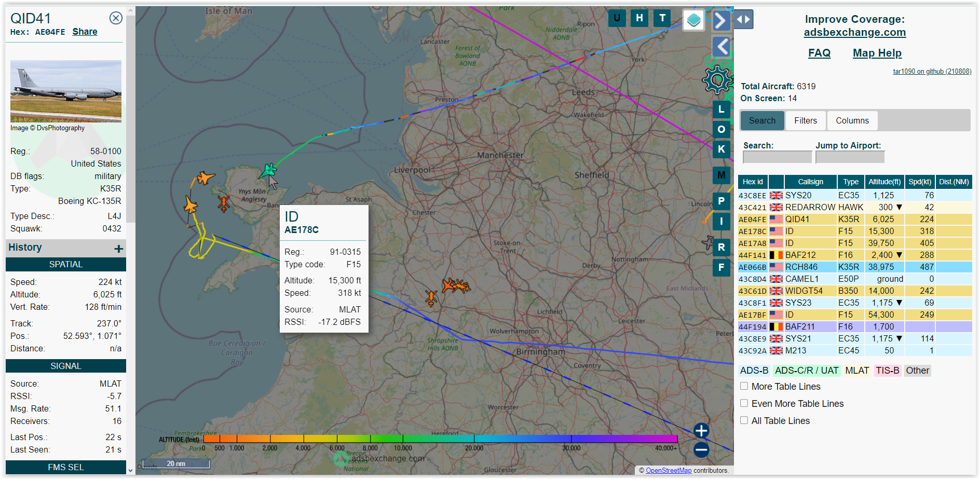The image size is (980, 479).
Task: Zoom out on the map
Action: click(701, 449)
